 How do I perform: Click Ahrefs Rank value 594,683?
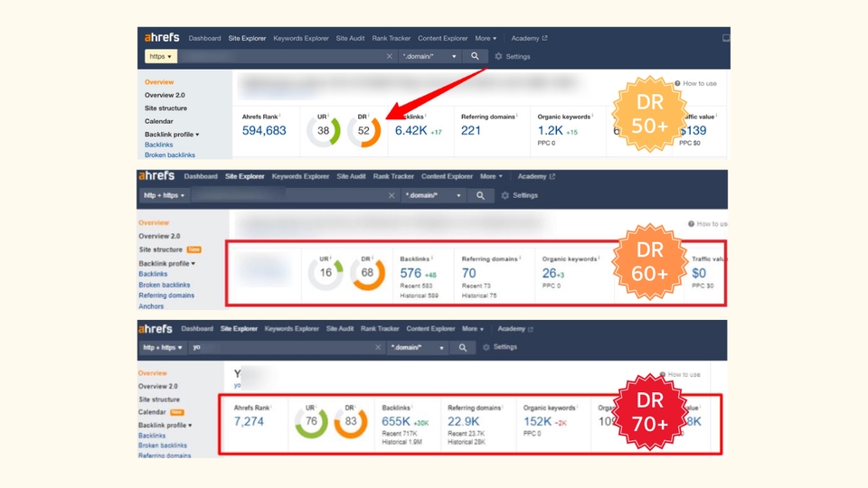[x=264, y=130]
